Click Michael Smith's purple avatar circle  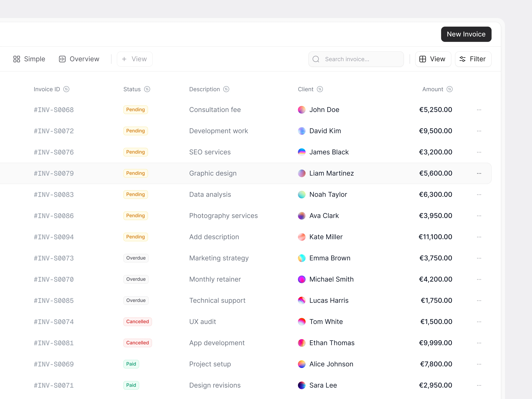pos(302,279)
